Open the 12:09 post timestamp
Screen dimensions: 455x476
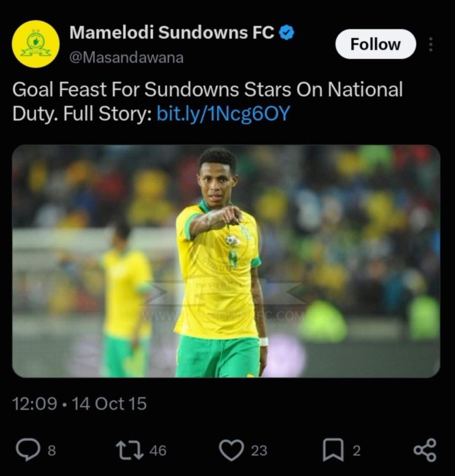click(x=35, y=404)
